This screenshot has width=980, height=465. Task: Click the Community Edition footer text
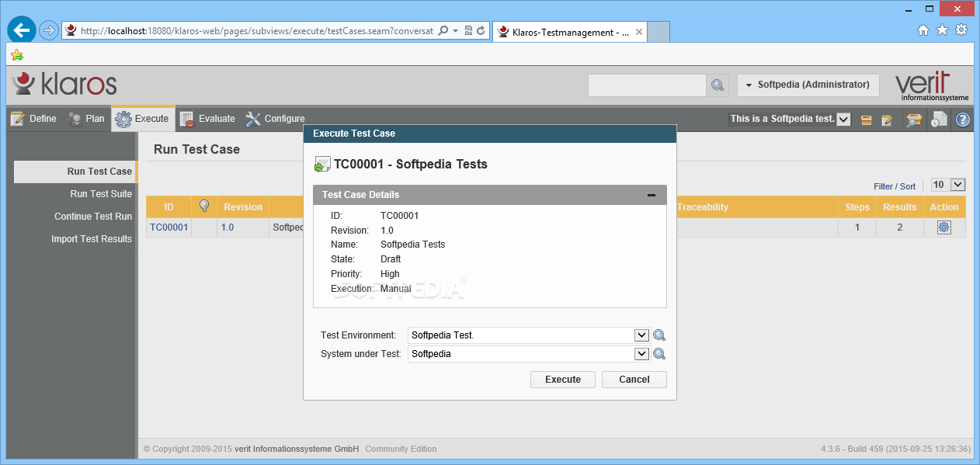click(401, 449)
